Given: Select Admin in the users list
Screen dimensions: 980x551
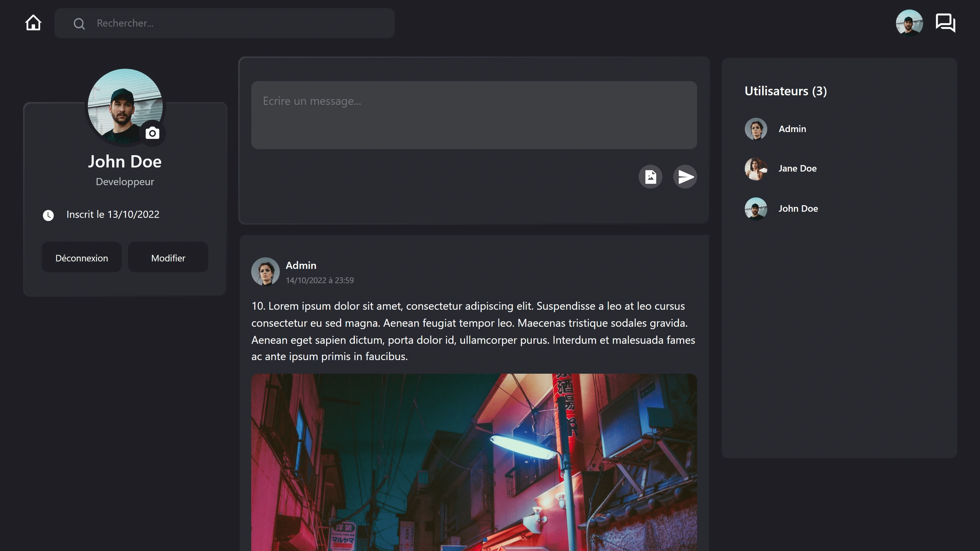Looking at the screenshot, I should point(792,129).
